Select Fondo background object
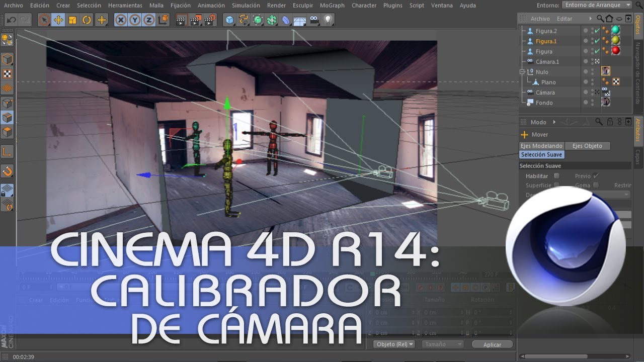This screenshot has width=644, height=362. point(544,103)
